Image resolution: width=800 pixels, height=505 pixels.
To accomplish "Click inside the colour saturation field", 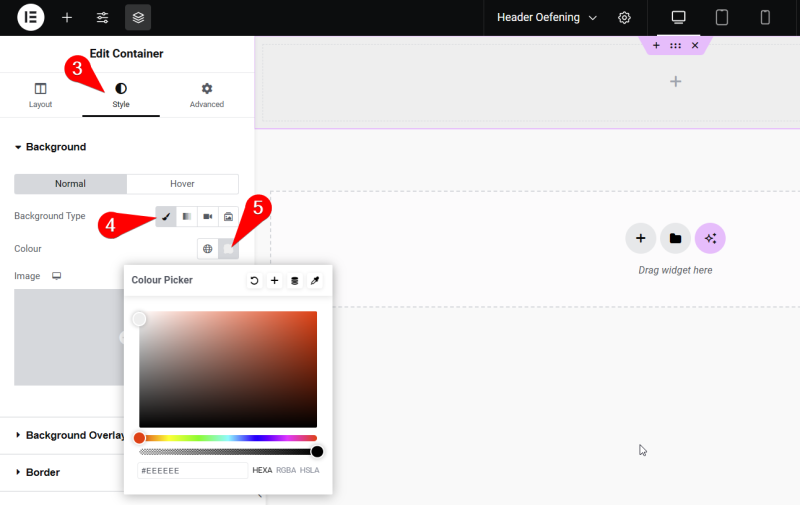I will click(x=228, y=369).
